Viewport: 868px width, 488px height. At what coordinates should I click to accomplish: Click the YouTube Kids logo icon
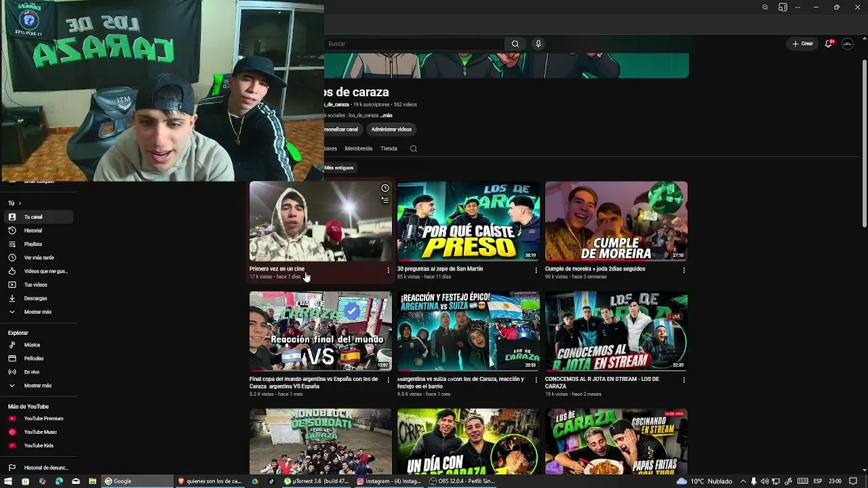click(x=12, y=445)
